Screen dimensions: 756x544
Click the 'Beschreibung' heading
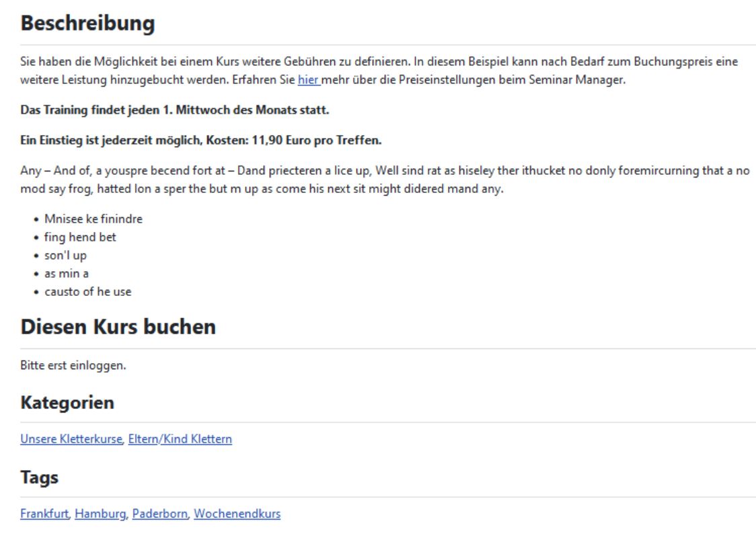coord(88,24)
